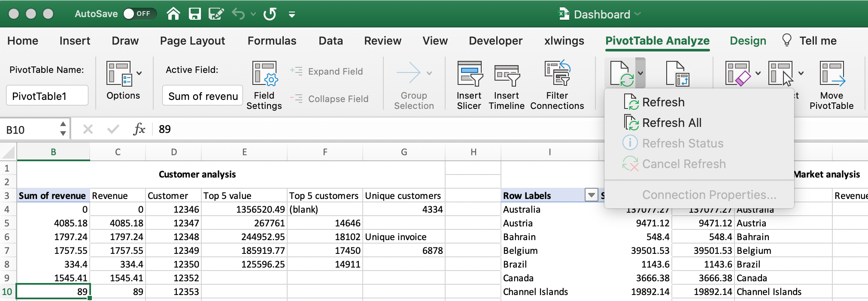Open the Design ribbon tab
This screenshot has height=301, width=868.
click(x=748, y=41)
